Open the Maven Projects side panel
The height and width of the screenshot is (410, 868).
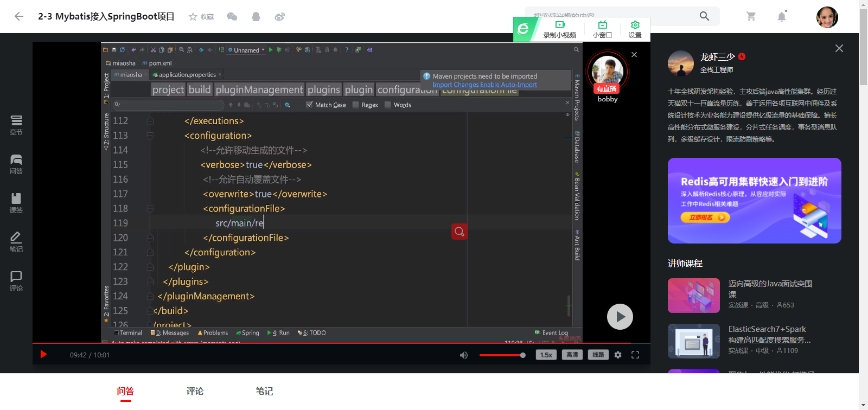(577, 97)
